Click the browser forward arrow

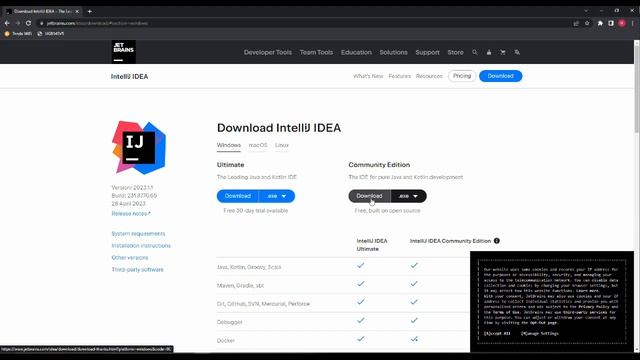point(18,23)
